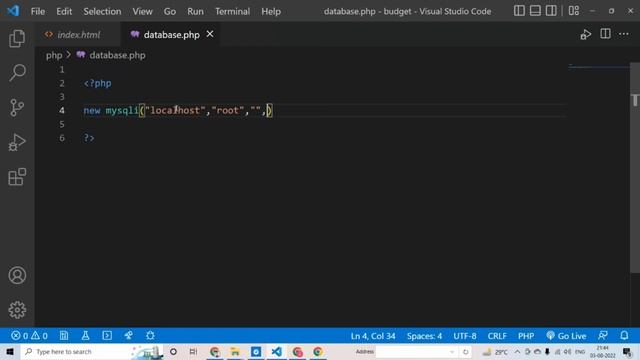Screen dimensions: 640x360
Task: Open the Help menu
Action: click(271, 11)
